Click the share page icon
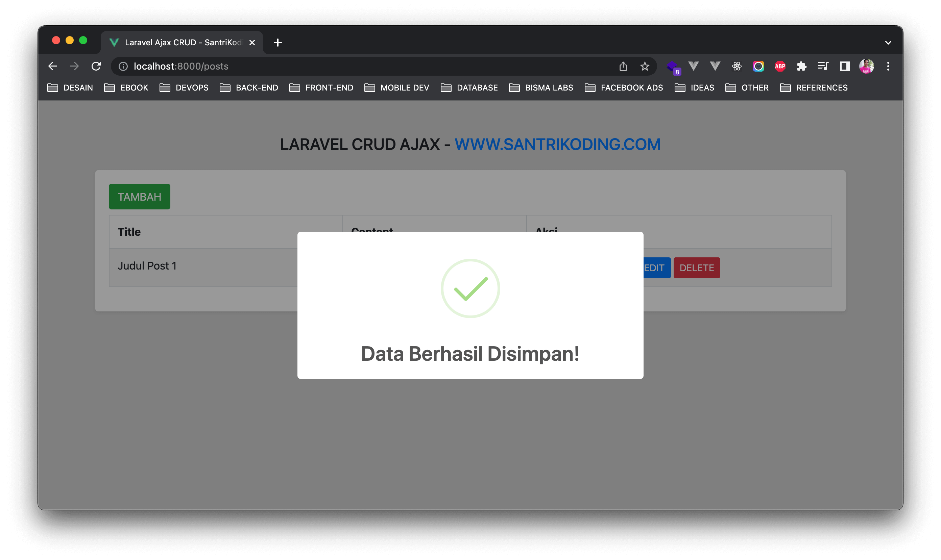This screenshot has width=941, height=560. (623, 67)
